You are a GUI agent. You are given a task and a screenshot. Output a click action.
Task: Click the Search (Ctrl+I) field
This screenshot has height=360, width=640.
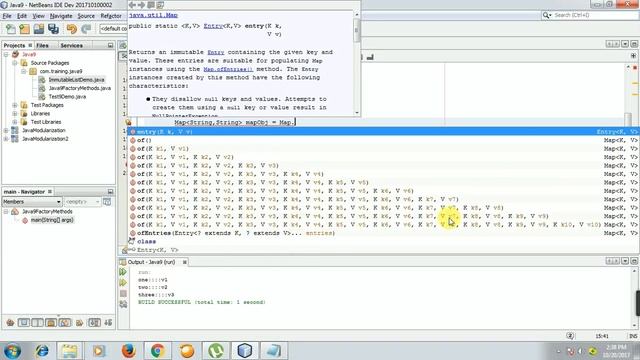pyautogui.click(x=589, y=15)
